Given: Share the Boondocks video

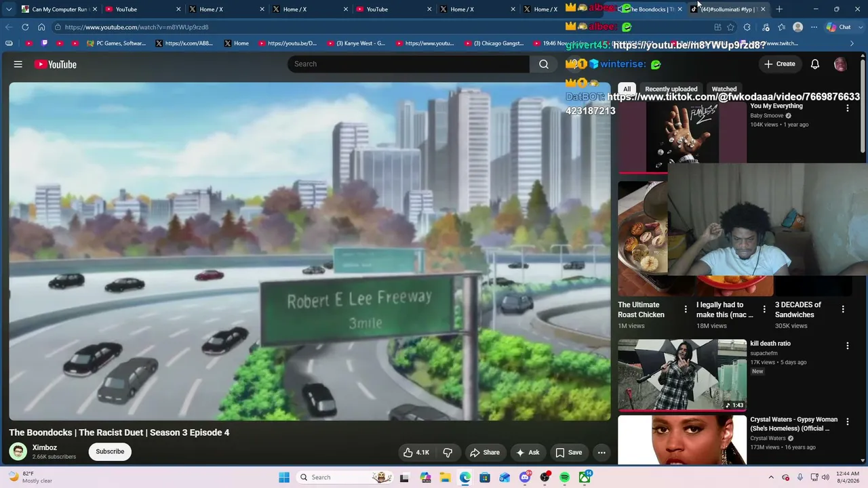Looking at the screenshot, I should pos(485,452).
